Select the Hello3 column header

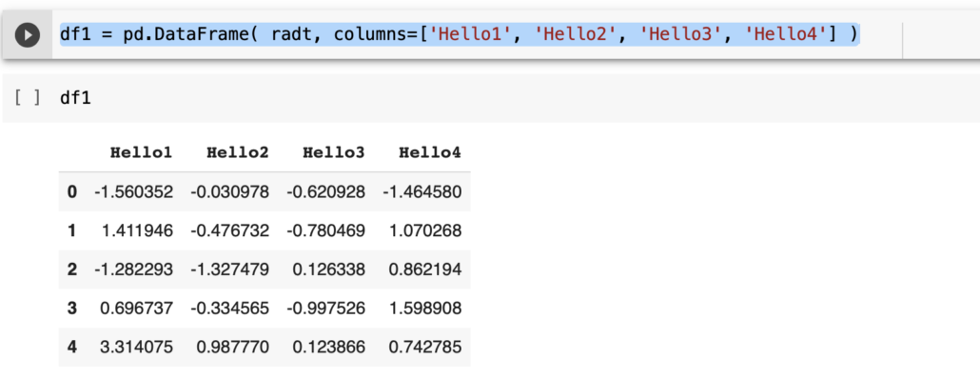pyautogui.click(x=334, y=152)
